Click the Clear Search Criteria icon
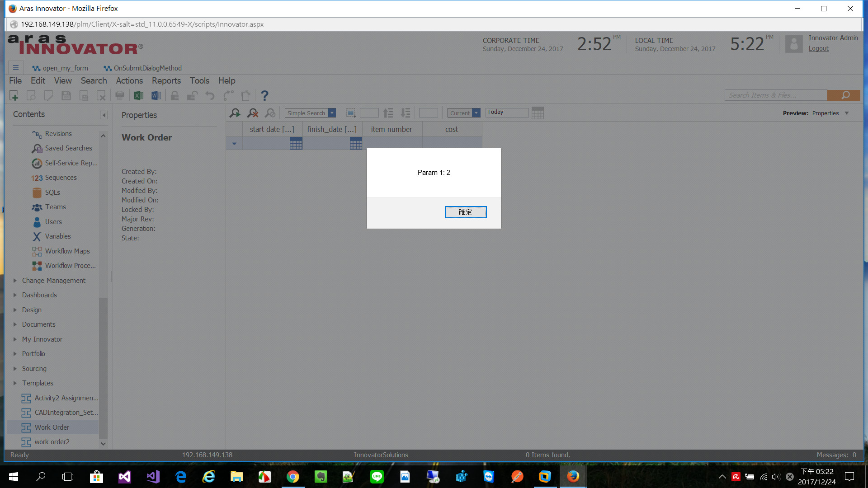Image resolution: width=868 pixels, height=488 pixels. click(x=253, y=113)
